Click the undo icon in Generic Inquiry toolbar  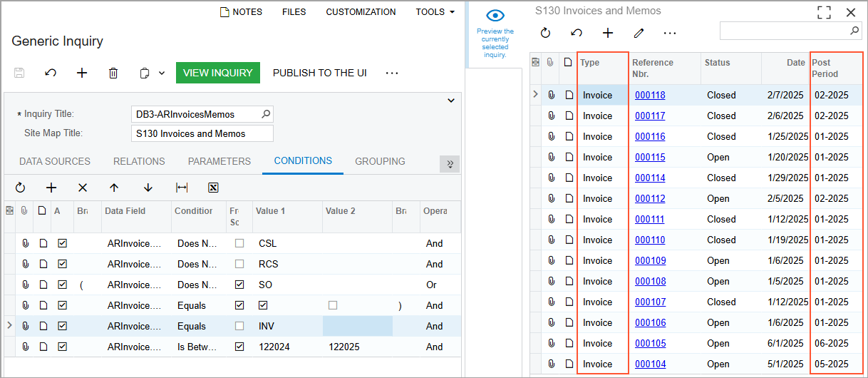(x=51, y=73)
